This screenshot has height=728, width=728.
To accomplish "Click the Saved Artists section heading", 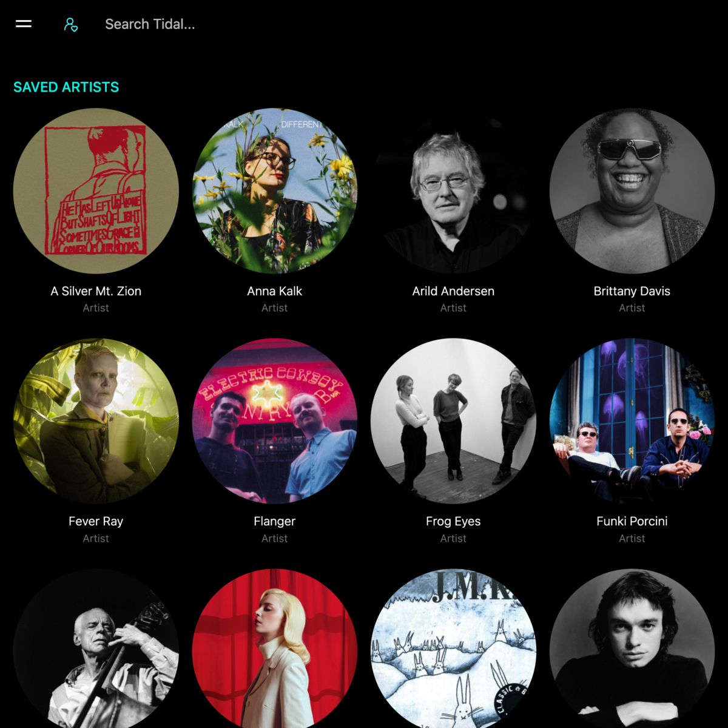I will coord(66,87).
